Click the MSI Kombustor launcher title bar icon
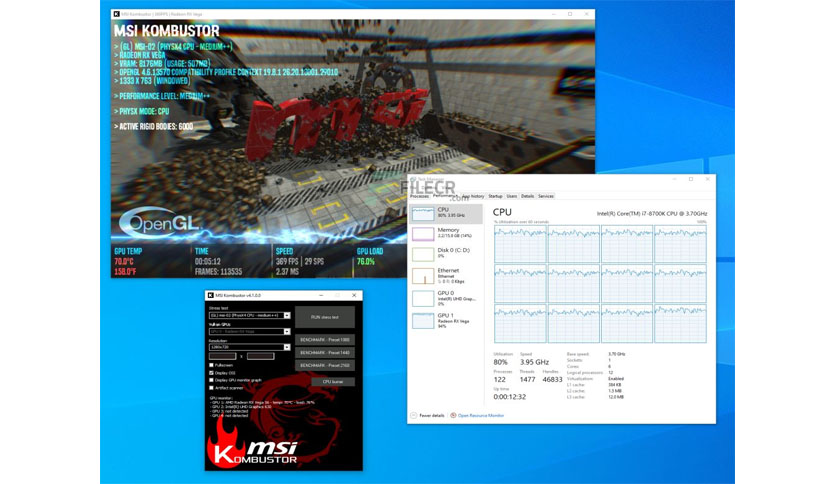This screenshot has width=836, height=484. [x=211, y=295]
